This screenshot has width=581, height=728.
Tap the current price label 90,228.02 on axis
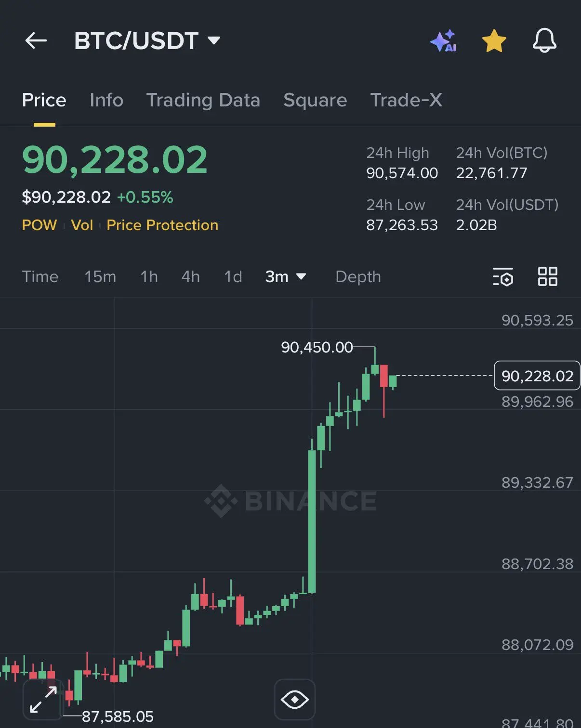[x=537, y=376]
